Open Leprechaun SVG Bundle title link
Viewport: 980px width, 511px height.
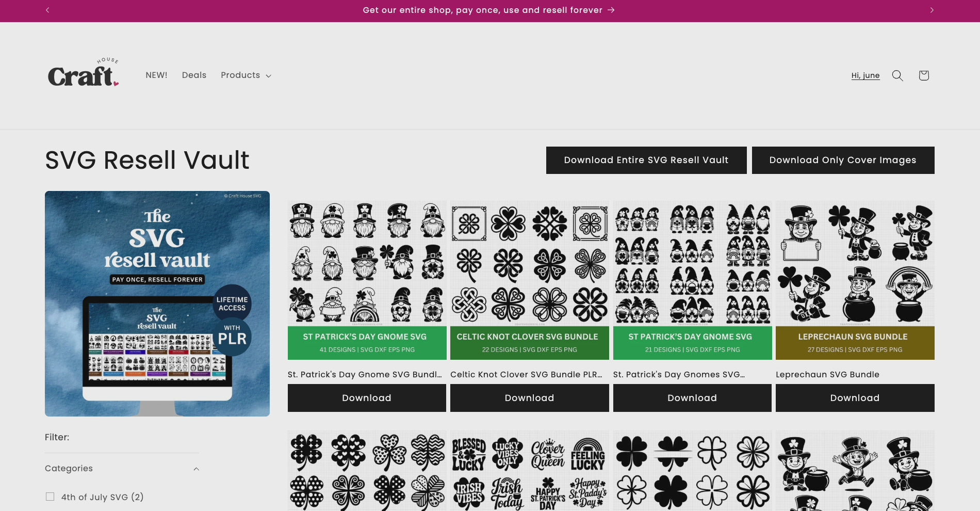click(827, 375)
